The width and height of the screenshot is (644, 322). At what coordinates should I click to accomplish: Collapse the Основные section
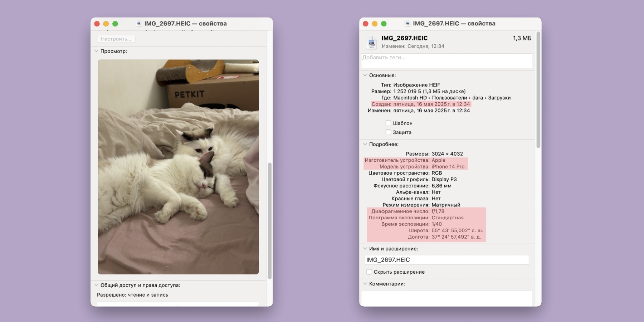tap(365, 75)
